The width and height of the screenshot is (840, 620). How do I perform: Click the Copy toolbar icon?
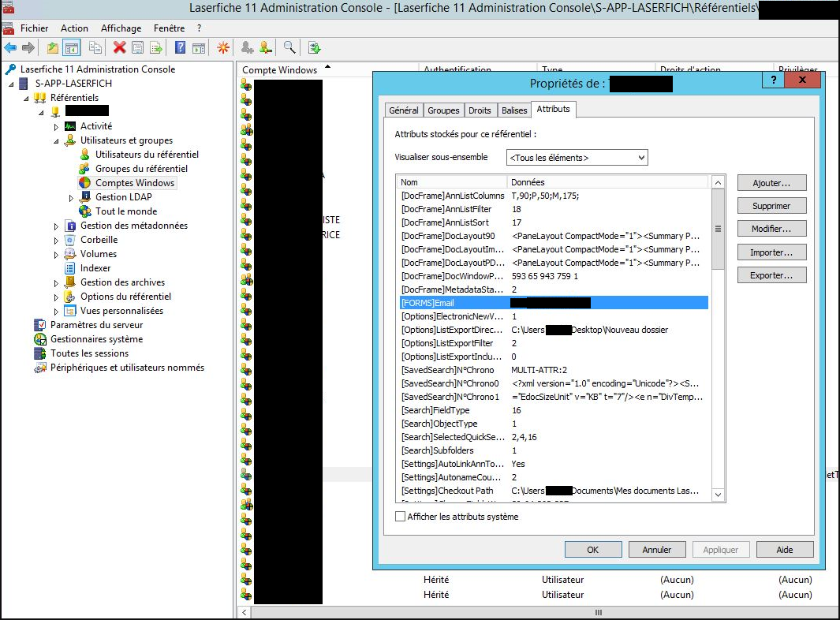click(x=95, y=47)
